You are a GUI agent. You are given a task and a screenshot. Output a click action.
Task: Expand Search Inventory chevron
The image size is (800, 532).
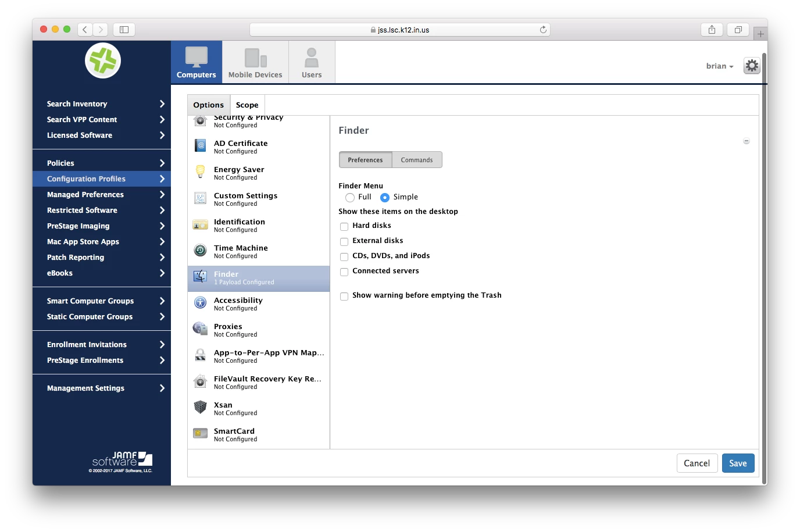(162, 103)
